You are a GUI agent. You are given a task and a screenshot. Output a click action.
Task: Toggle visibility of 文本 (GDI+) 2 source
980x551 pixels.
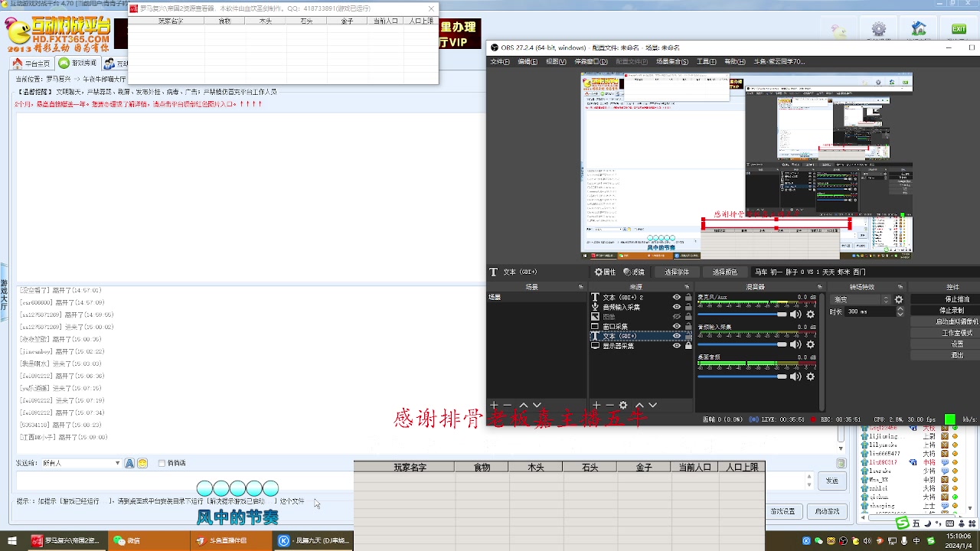pos(677,297)
